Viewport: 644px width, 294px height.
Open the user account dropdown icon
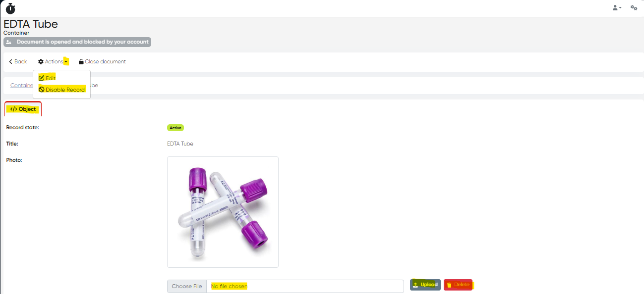pyautogui.click(x=617, y=7)
